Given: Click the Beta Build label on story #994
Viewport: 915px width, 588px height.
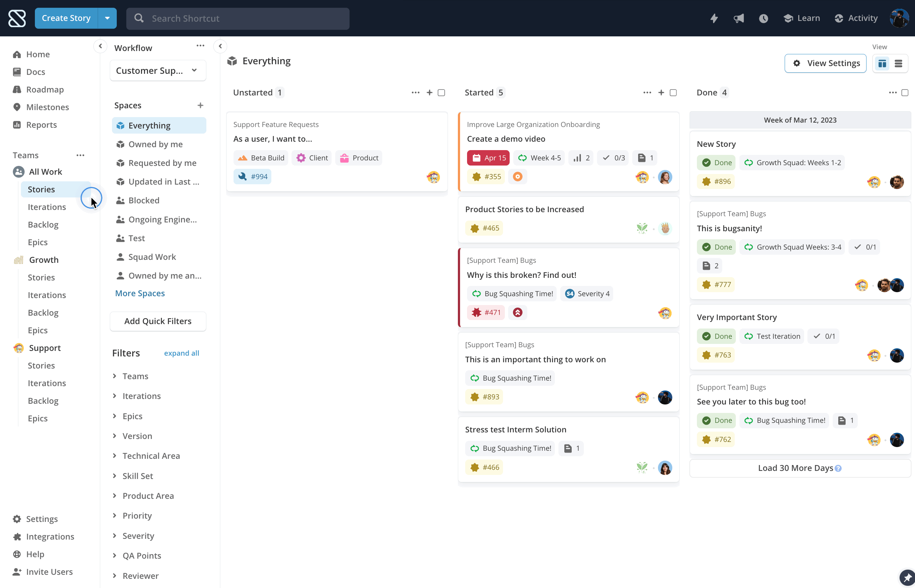Looking at the screenshot, I should click(x=261, y=158).
